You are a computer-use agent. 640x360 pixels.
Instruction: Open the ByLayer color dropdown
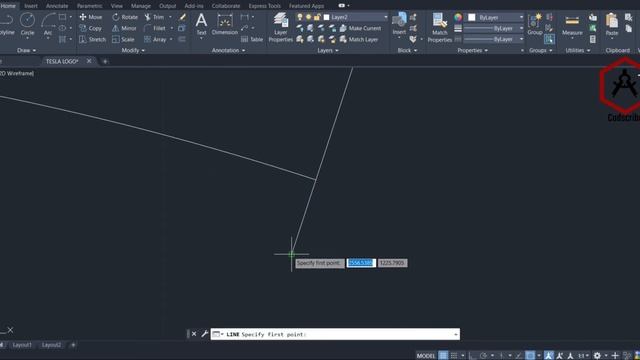pyautogui.click(x=521, y=17)
